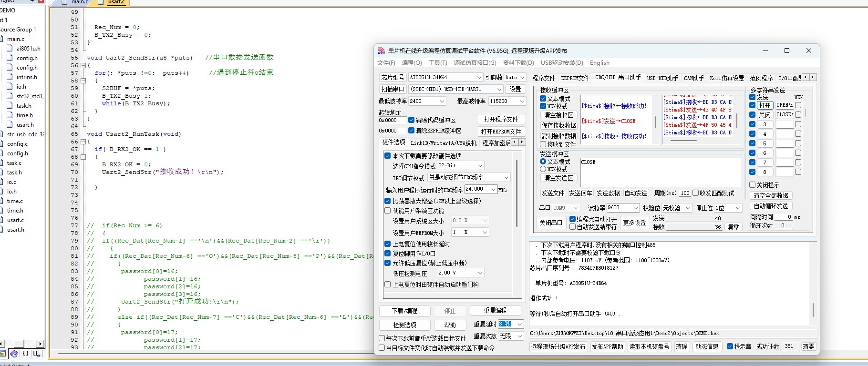Screen dimensions: 868x366
Task: Select config.c file in project tree
Action: click(x=17, y=144)
